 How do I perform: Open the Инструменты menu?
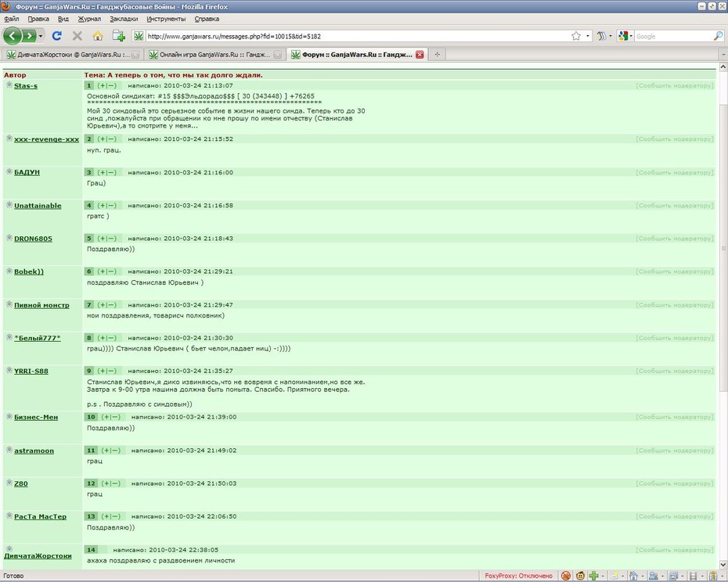click(x=166, y=19)
